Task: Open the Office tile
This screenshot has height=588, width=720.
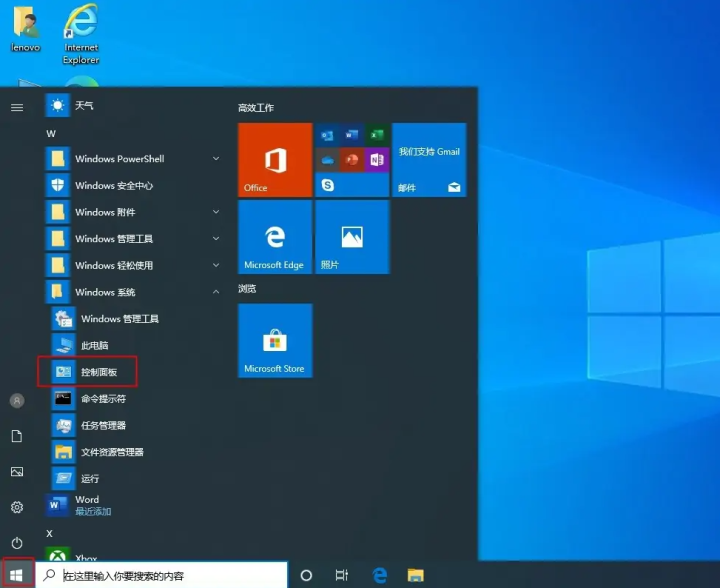Action: (275, 160)
